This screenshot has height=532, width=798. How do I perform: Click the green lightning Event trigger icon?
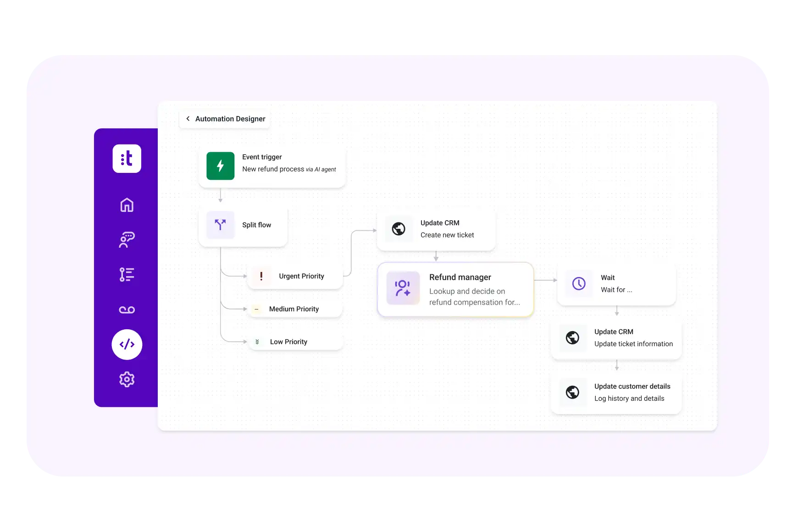click(220, 166)
